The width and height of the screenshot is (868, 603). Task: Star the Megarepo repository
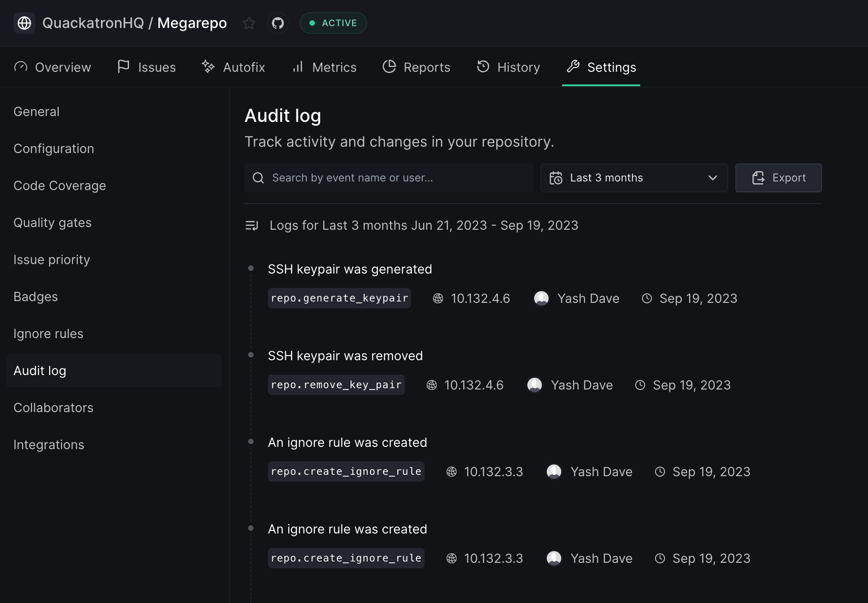249,23
